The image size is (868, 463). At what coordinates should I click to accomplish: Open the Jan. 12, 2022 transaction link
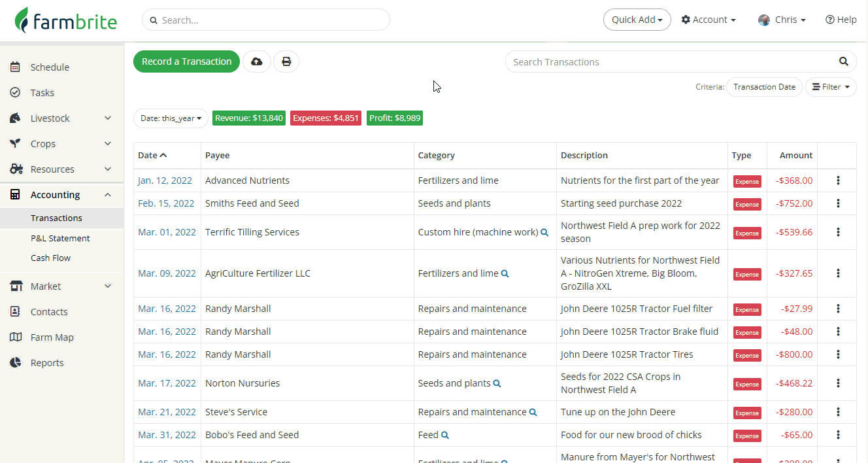point(165,180)
